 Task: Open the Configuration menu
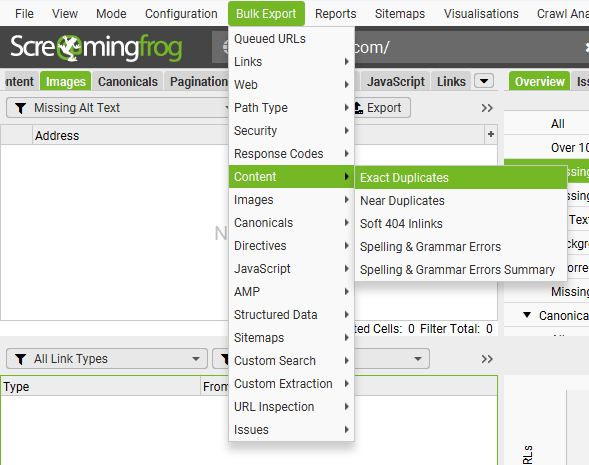(x=181, y=14)
